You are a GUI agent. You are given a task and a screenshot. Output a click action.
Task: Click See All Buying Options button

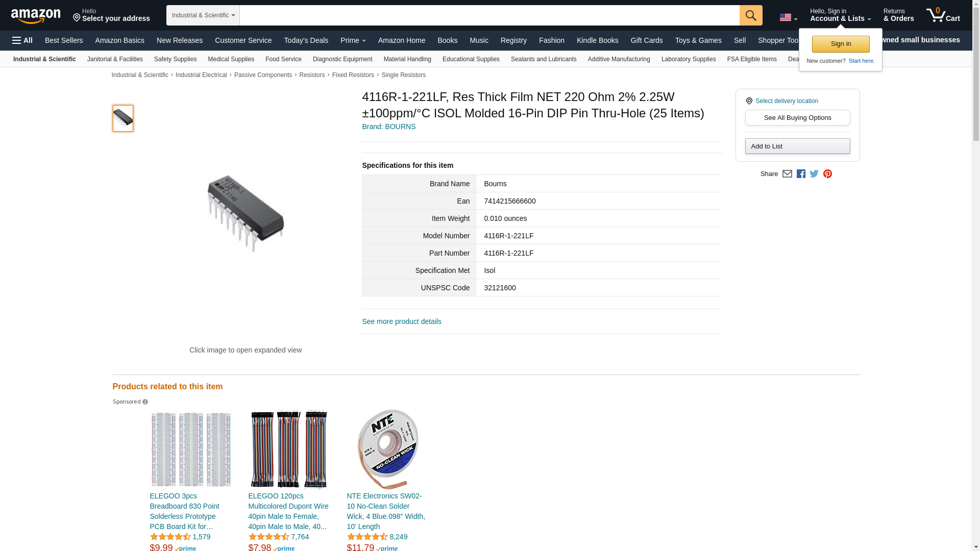pos(797,118)
